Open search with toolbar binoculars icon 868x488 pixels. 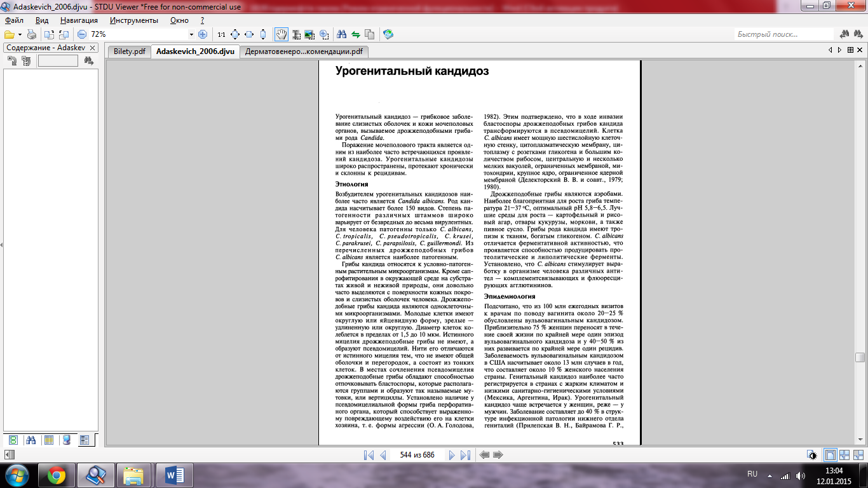[342, 34]
